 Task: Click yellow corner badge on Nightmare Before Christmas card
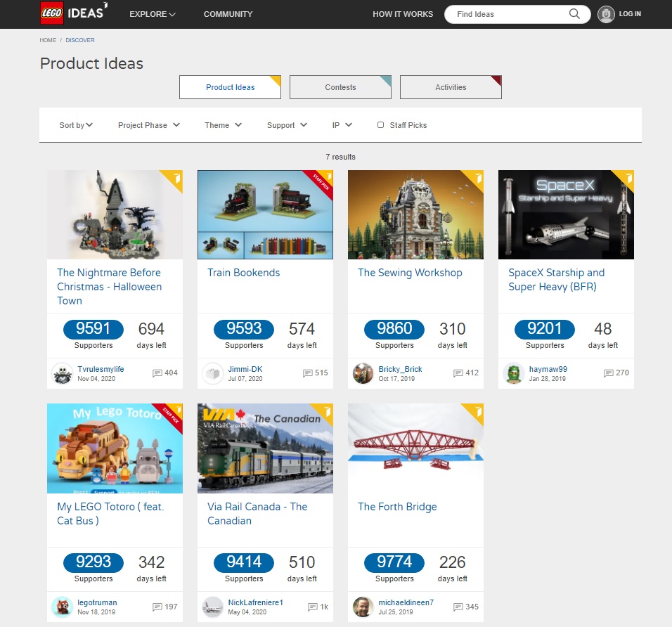tap(174, 179)
